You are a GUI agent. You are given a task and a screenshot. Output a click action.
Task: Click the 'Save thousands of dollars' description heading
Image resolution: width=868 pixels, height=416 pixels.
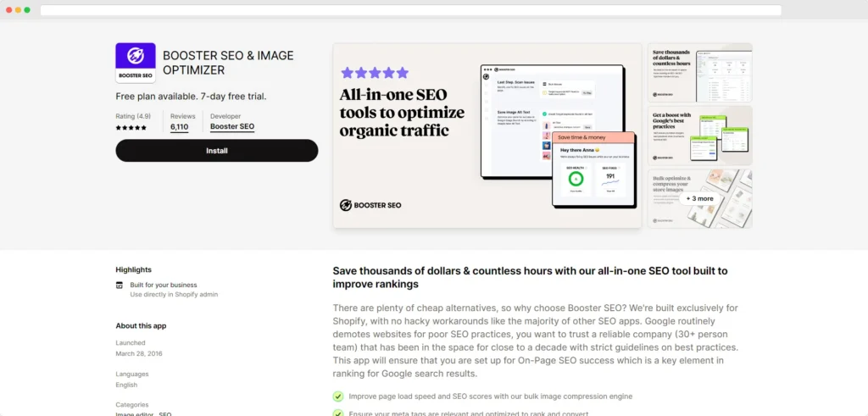pyautogui.click(x=530, y=277)
